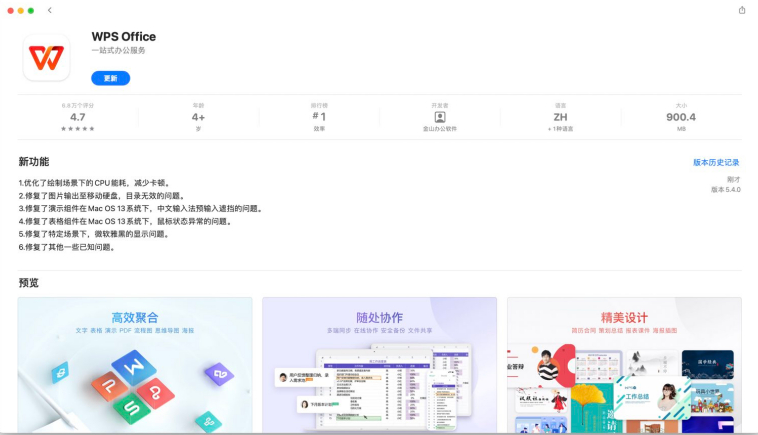Viewport: 758px width, 435px height.
Task: Click the green zoom window button
Action: [31, 11]
